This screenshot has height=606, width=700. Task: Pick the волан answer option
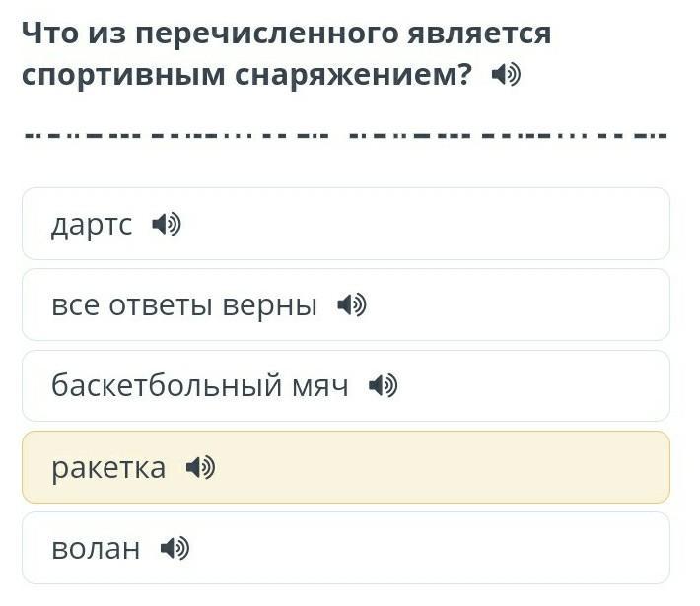pos(346,549)
